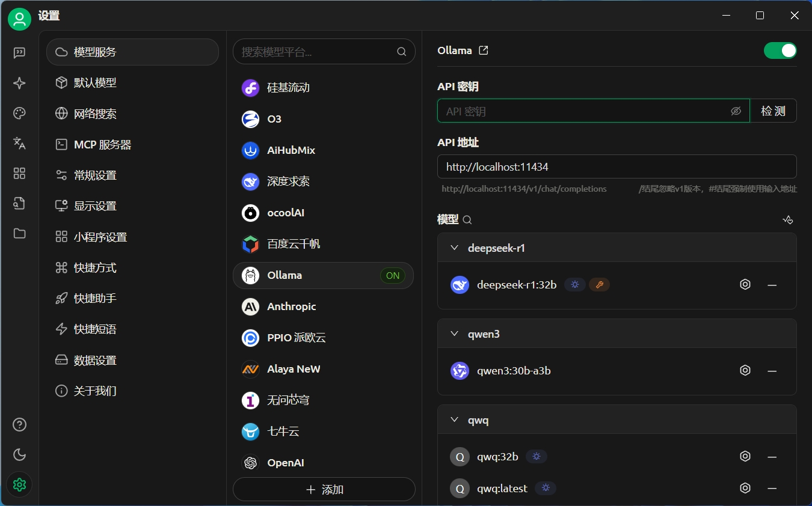The height and width of the screenshot is (506, 812).
Task: Select the AiHubMix provider
Action: (x=324, y=150)
